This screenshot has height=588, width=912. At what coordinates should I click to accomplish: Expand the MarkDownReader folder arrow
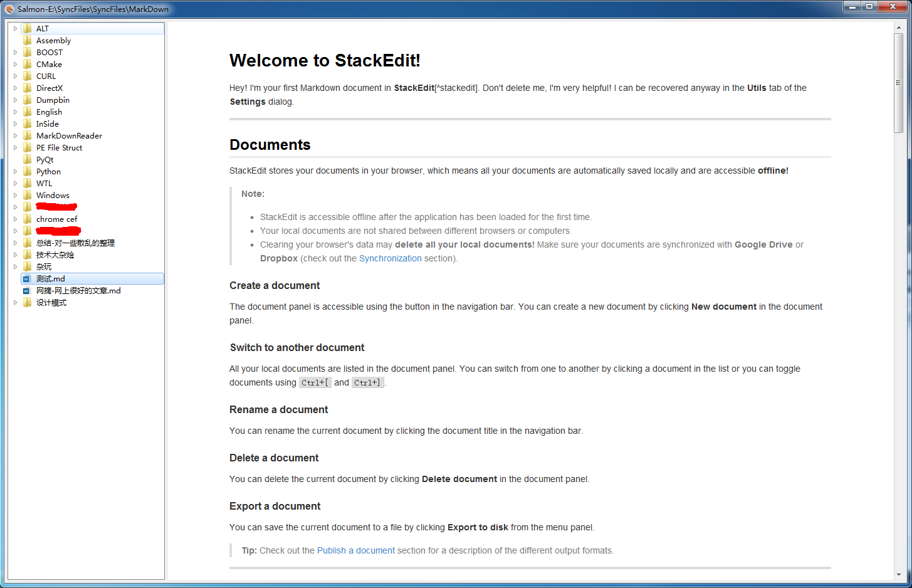(16, 135)
